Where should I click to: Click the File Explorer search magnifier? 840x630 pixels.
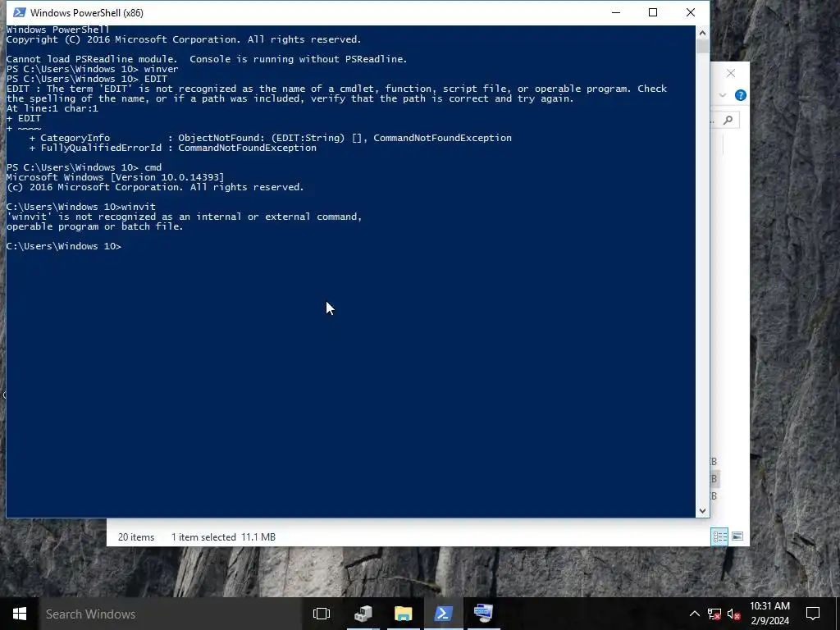tap(728, 120)
